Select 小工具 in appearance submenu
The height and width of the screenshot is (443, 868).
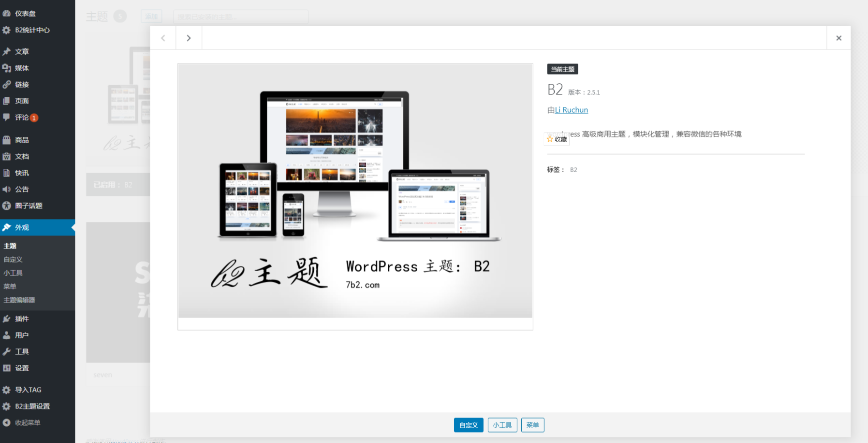13,273
